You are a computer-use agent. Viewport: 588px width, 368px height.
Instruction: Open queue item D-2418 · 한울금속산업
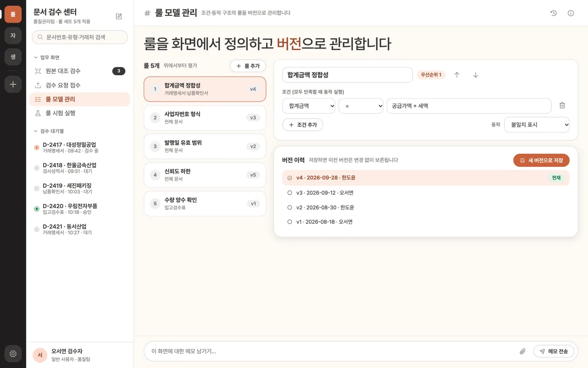(80, 168)
